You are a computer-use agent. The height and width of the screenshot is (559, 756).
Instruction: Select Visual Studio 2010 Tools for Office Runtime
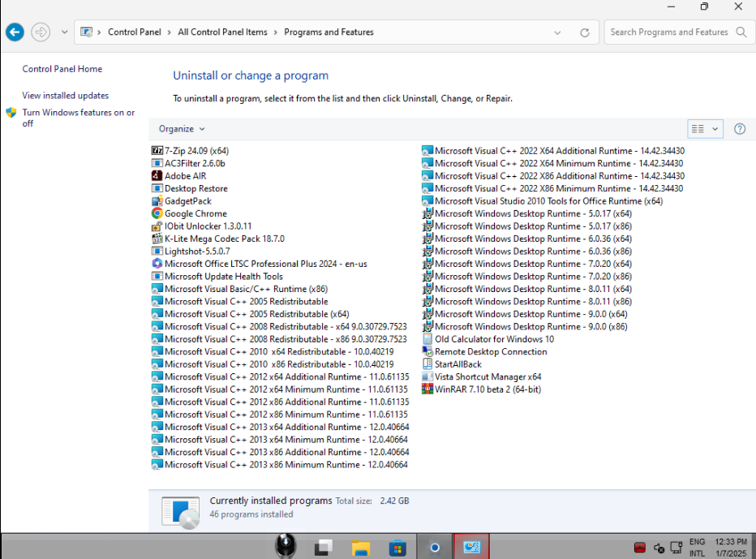click(543, 200)
